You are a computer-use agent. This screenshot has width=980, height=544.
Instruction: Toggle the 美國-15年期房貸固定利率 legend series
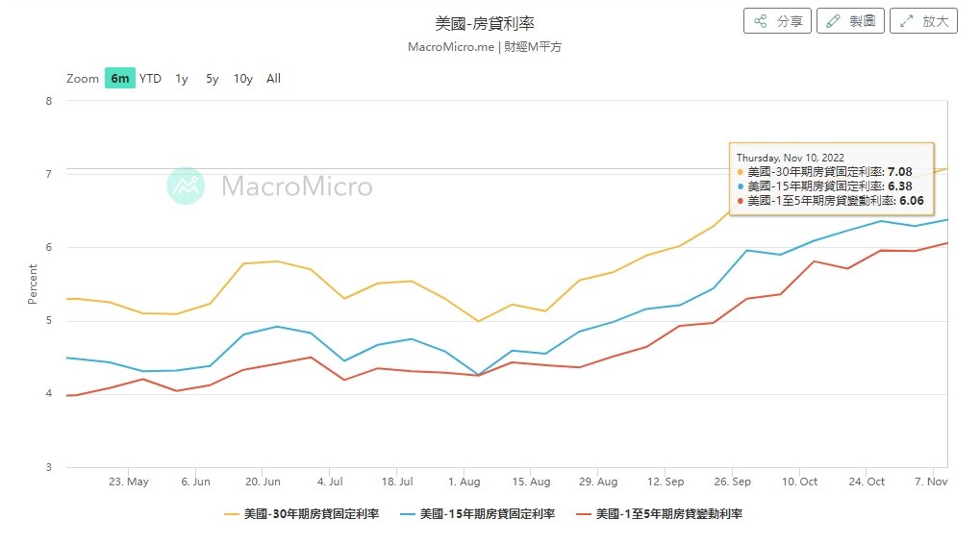(x=478, y=514)
